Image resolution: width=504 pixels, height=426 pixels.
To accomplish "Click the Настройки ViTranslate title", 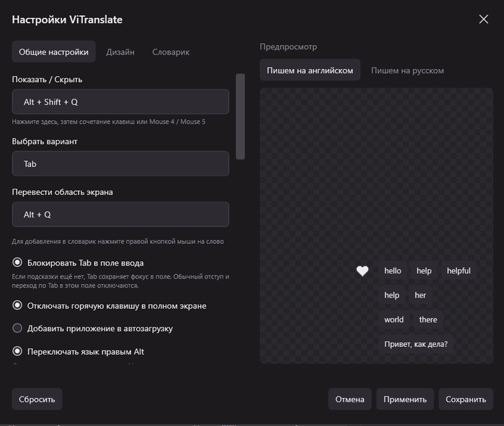I will 67,19.
